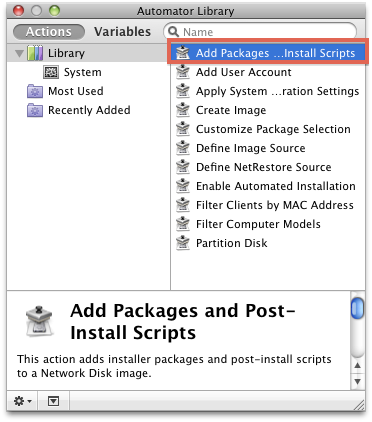Select Apply System ...ration Settings action
Screen dimensions: 372x422
[268, 91]
